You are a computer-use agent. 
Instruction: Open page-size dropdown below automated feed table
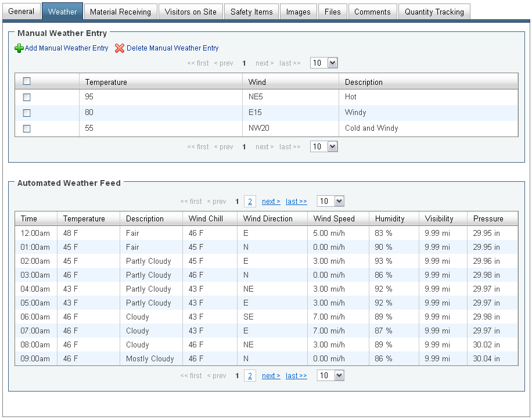[x=330, y=375]
